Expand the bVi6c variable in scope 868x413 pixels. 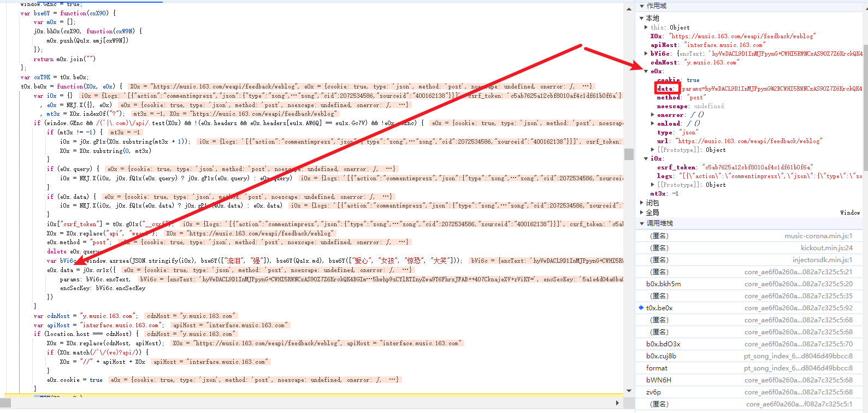tap(646, 54)
